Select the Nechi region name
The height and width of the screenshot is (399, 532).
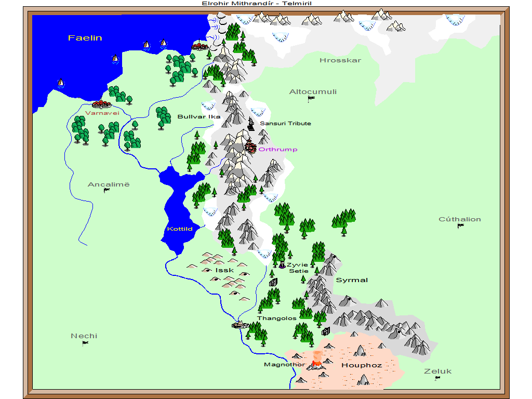(84, 336)
